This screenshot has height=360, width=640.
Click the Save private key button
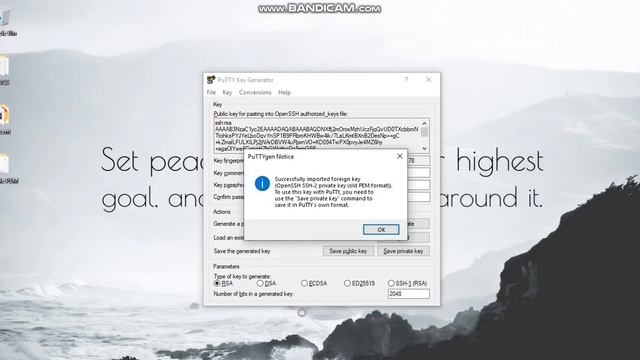click(x=403, y=251)
